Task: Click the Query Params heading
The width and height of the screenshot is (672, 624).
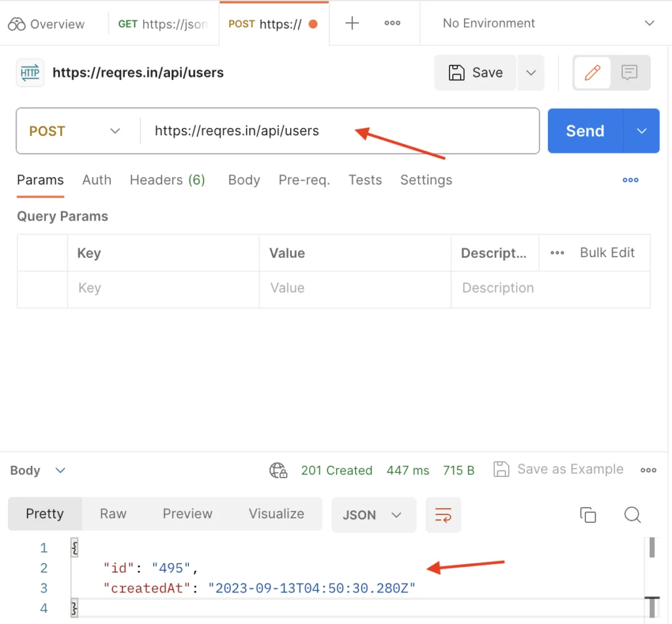Action: (62, 217)
